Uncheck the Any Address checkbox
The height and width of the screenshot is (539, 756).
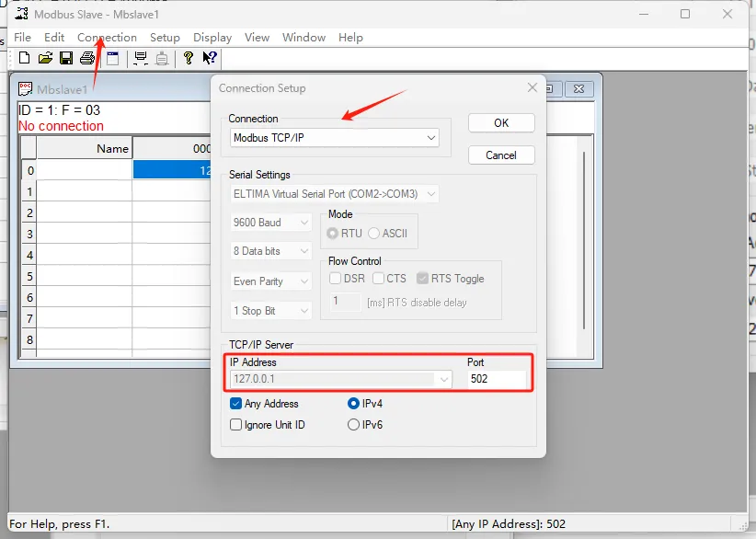[235, 404]
